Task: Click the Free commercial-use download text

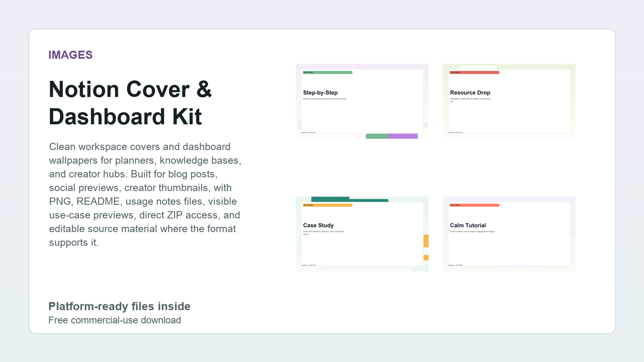Action: 115,320
